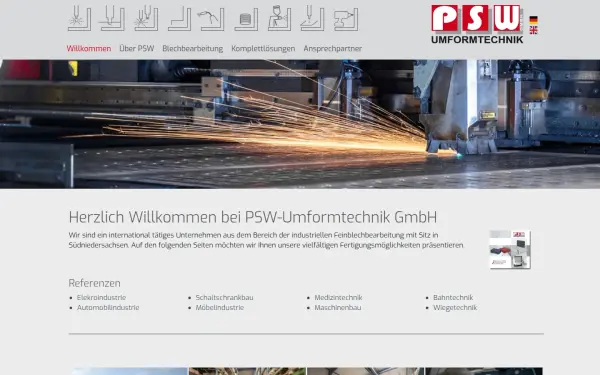Open the laser cutting process icon
This screenshot has width=600, height=375.
coord(79,18)
